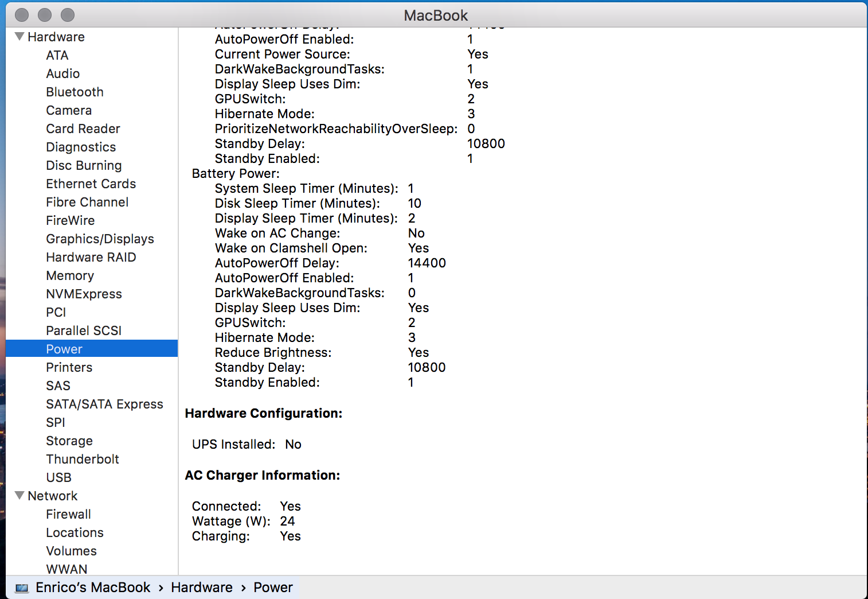Collapse the Network section triangle
Viewport: 868px width, 599px height.
pos(19,496)
